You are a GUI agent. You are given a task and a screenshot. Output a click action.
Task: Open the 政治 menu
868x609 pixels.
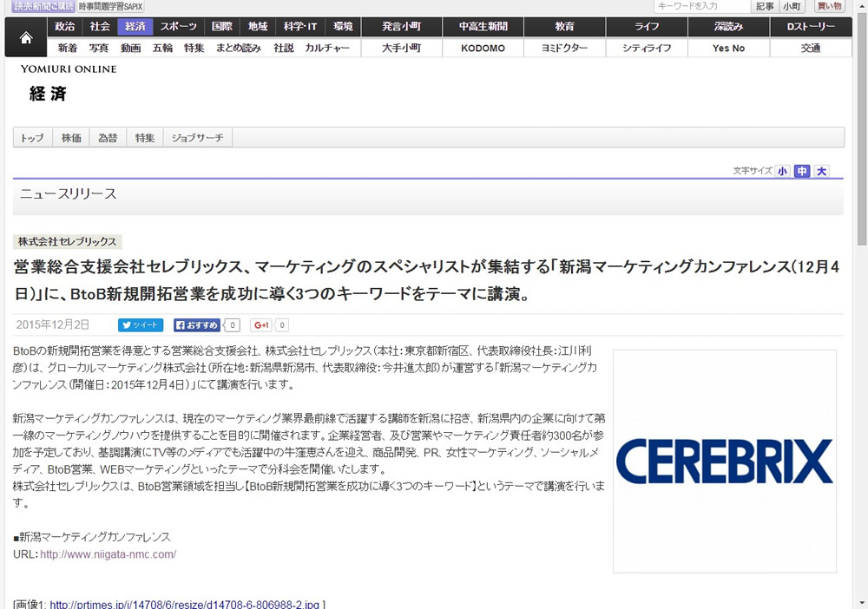tap(65, 27)
